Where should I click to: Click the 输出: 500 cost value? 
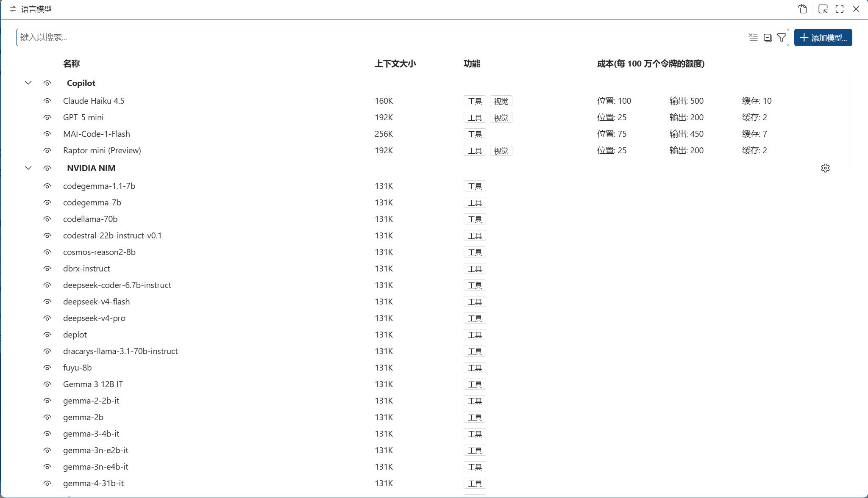686,101
